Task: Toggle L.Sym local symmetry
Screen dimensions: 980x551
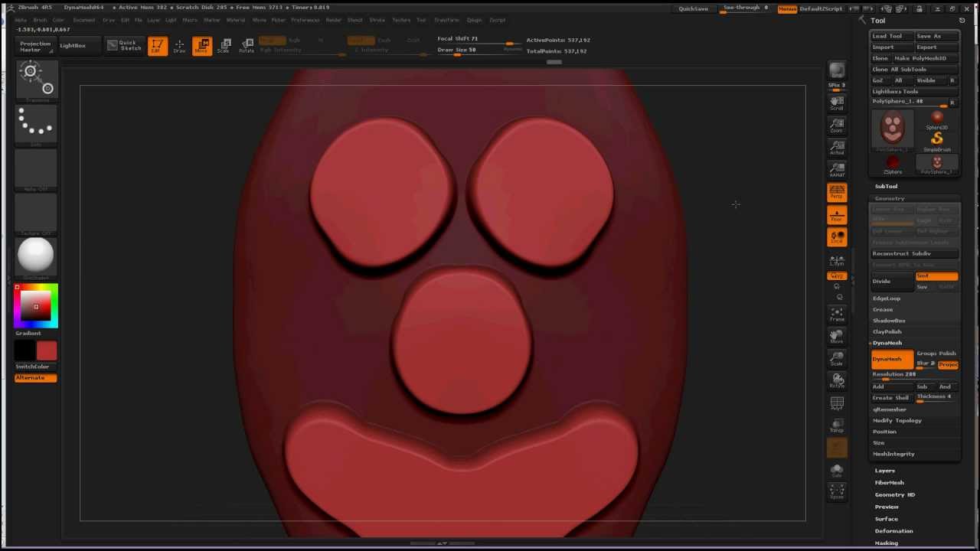Action: [837, 260]
